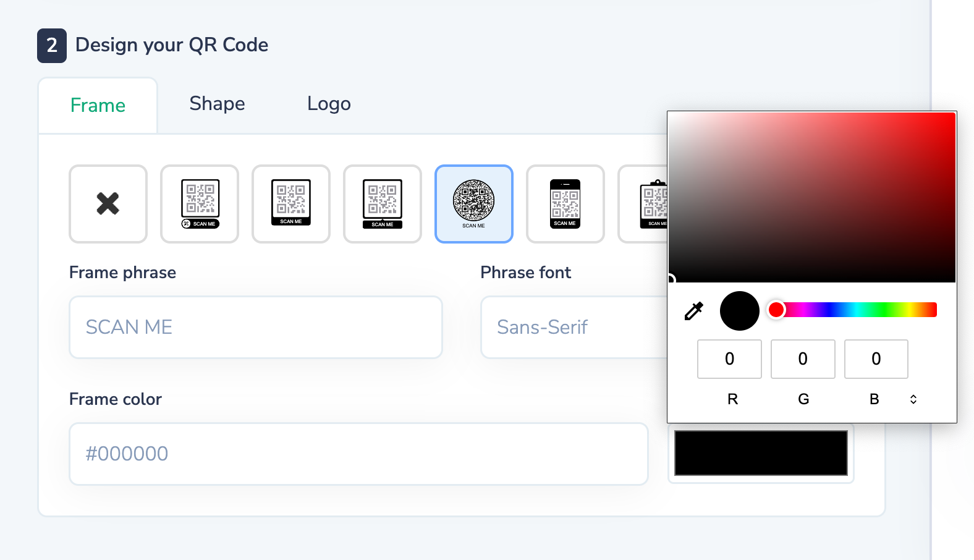Switch to the Shape tab
Image resolution: width=974 pixels, height=560 pixels.
(217, 104)
